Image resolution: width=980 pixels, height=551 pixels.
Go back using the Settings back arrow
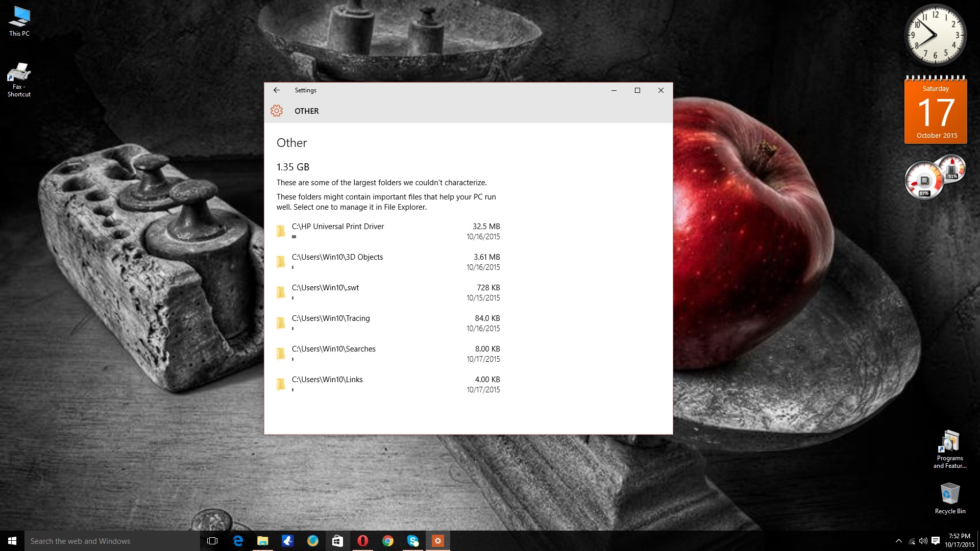tap(277, 90)
